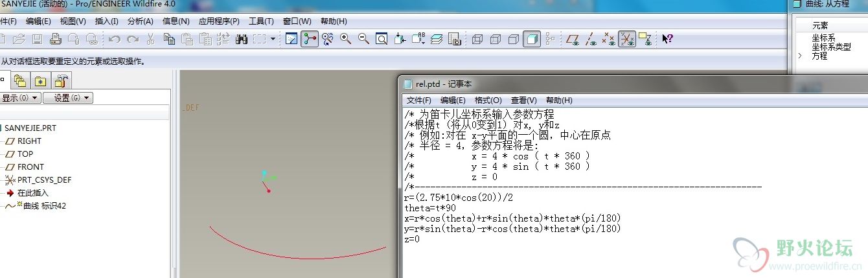
Task: Click the z=0 line in Notepad
Action: coord(411,239)
